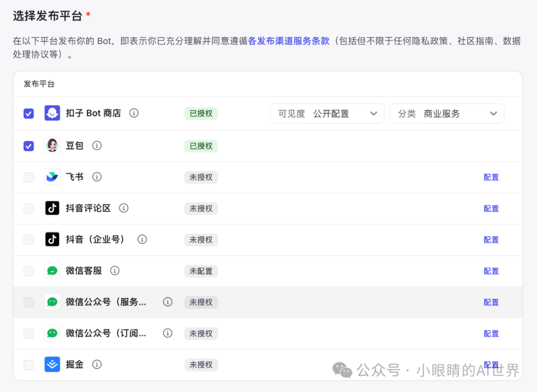Tick the 抖音（企业号）checkbox
The height and width of the screenshot is (392, 537).
click(x=29, y=239)
